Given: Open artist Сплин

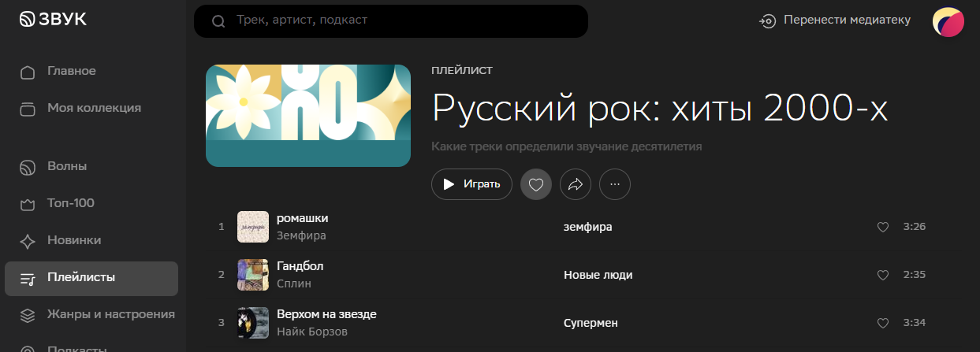Looking at the screenshot, I should pyautogui.click(x=294, y=283).
